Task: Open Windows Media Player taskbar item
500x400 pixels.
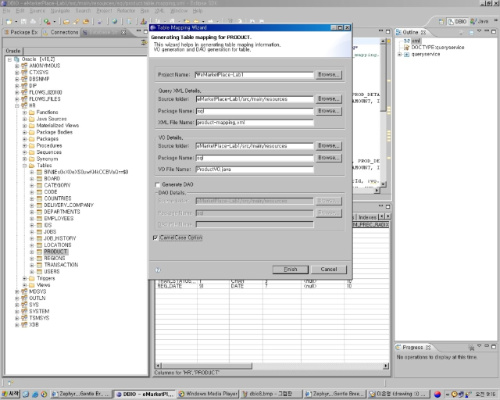Action: tap(208, 394)
